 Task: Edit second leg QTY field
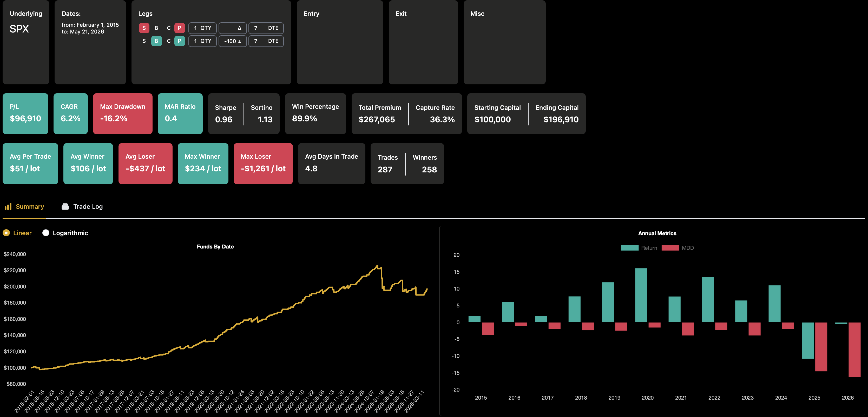(202, 41)
